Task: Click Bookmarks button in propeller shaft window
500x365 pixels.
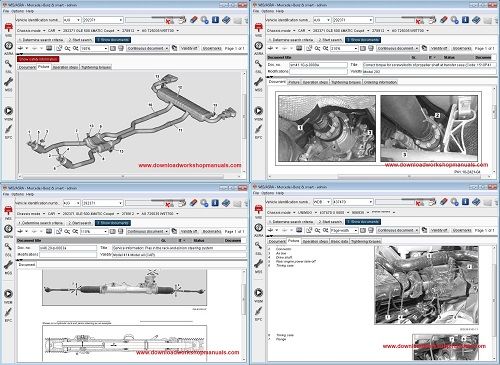Action: pos(462,48)
